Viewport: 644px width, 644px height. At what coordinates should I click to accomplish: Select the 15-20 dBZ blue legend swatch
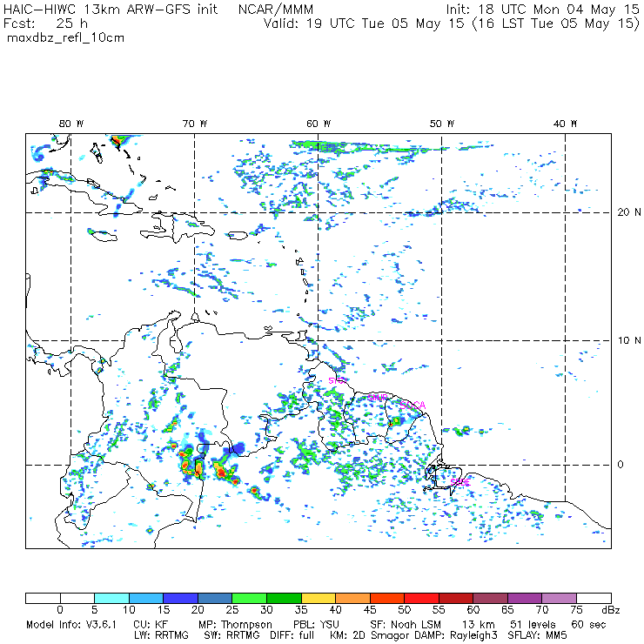point(181,598)
